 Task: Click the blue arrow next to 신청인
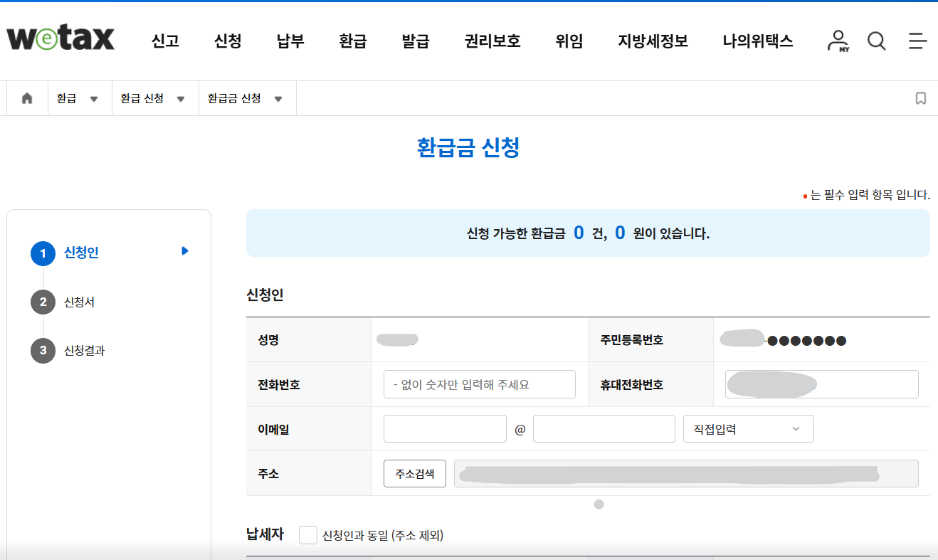(x=184, y=251)
